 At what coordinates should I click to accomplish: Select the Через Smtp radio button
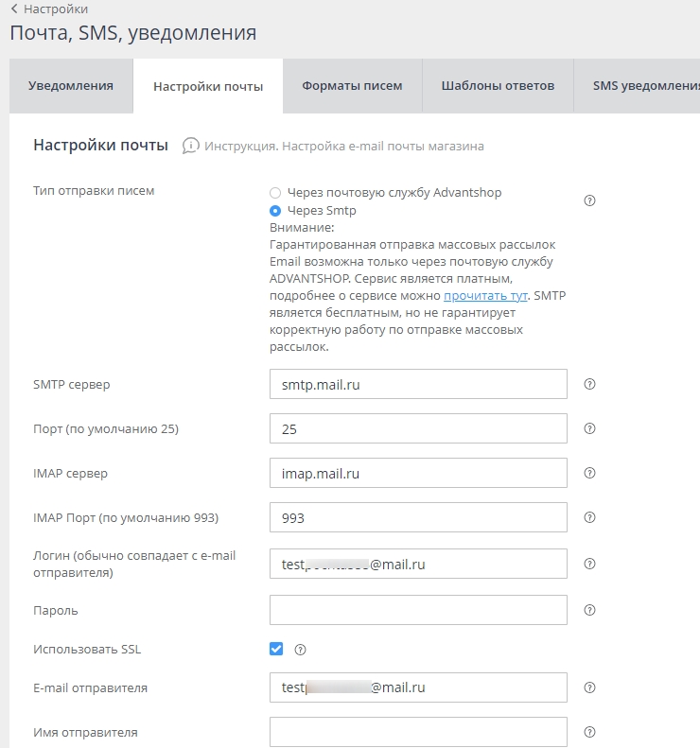point(275,211)
